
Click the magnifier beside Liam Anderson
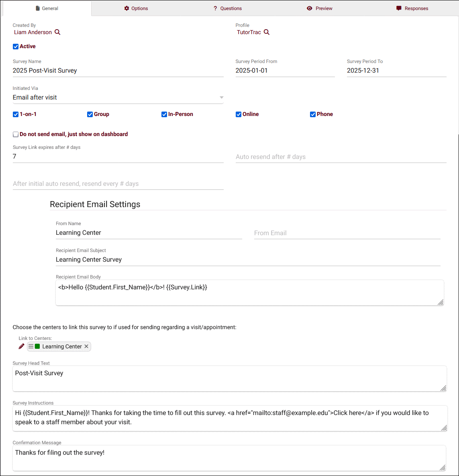click(57, 32)
